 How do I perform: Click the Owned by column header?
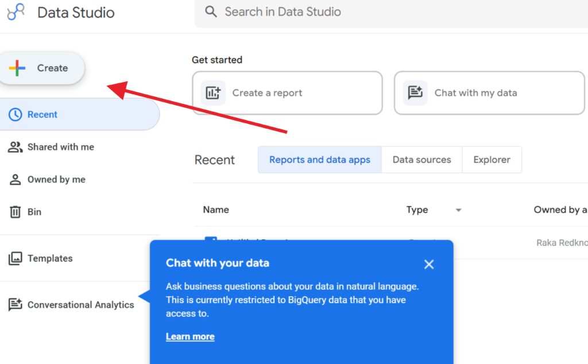click(560, 210)
